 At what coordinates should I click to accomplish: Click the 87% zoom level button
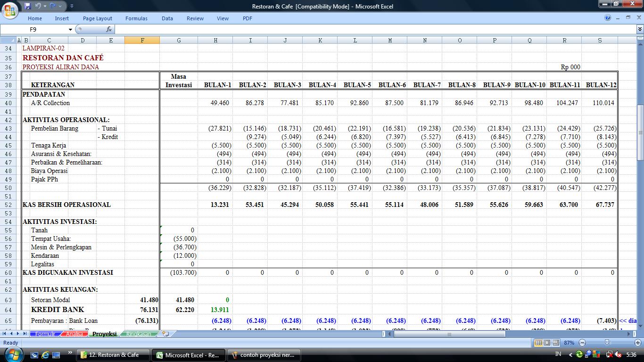[x=569, y=343]
